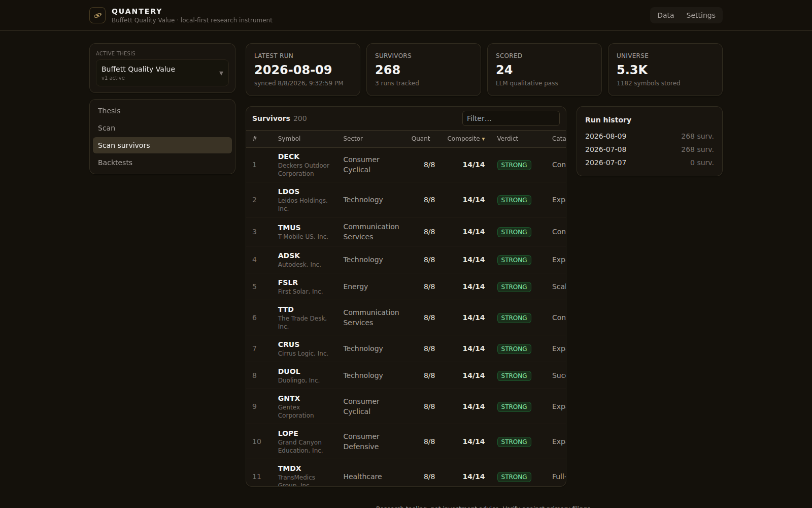Open the Settings page
812x508 pixels.
point(700,15)
